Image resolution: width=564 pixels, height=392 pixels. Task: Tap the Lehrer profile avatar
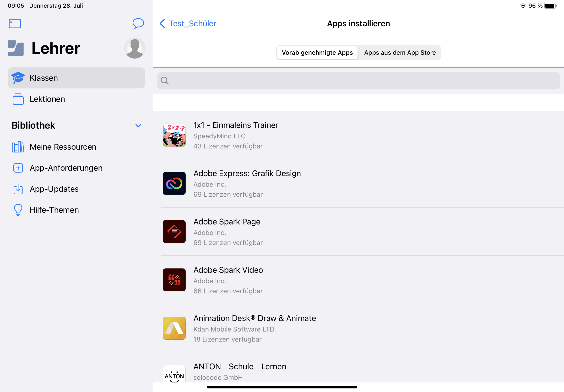[135, 48]
